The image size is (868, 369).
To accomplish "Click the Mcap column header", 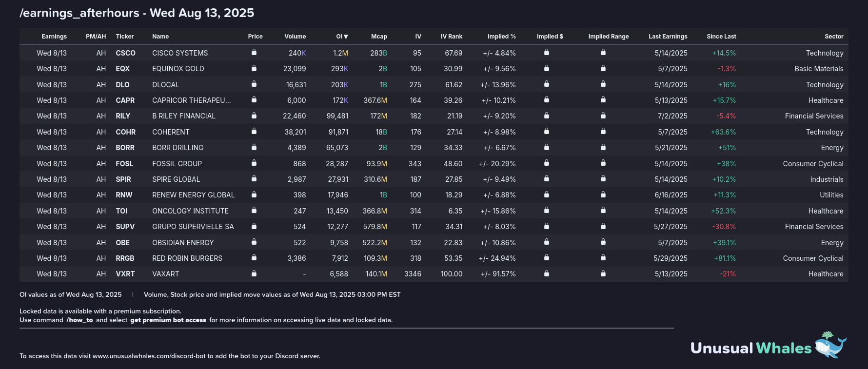I will point(379,37).
